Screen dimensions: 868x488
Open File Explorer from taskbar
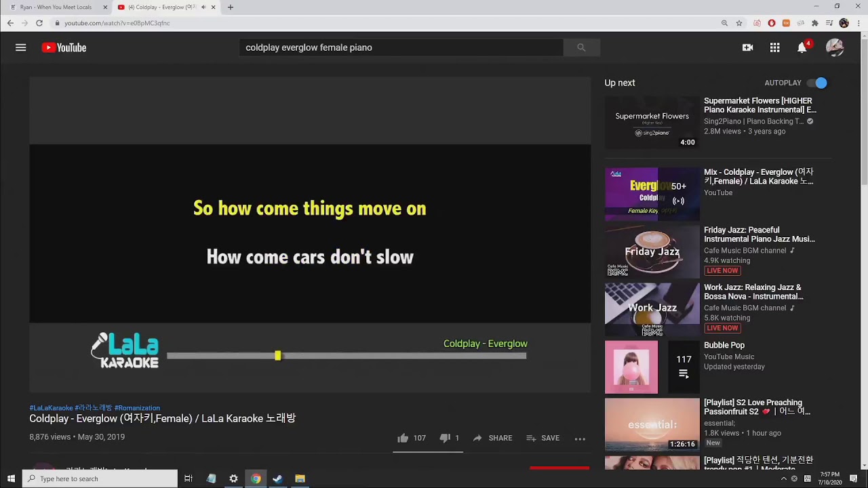(x=300, y=479)
